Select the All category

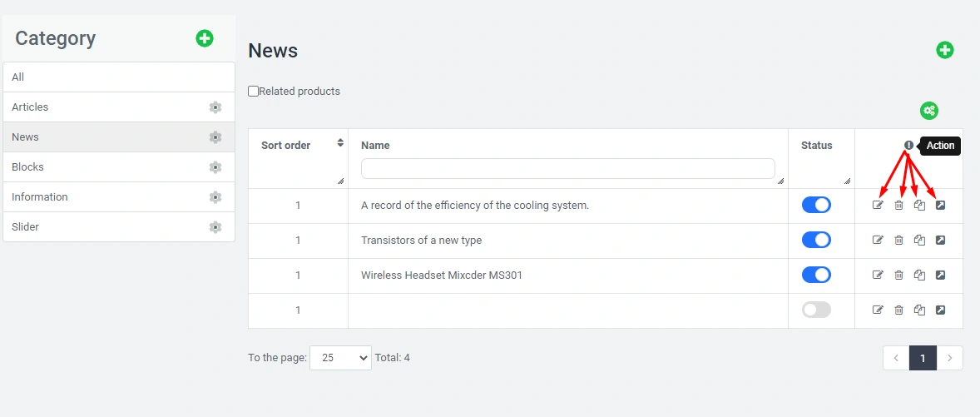18,77
